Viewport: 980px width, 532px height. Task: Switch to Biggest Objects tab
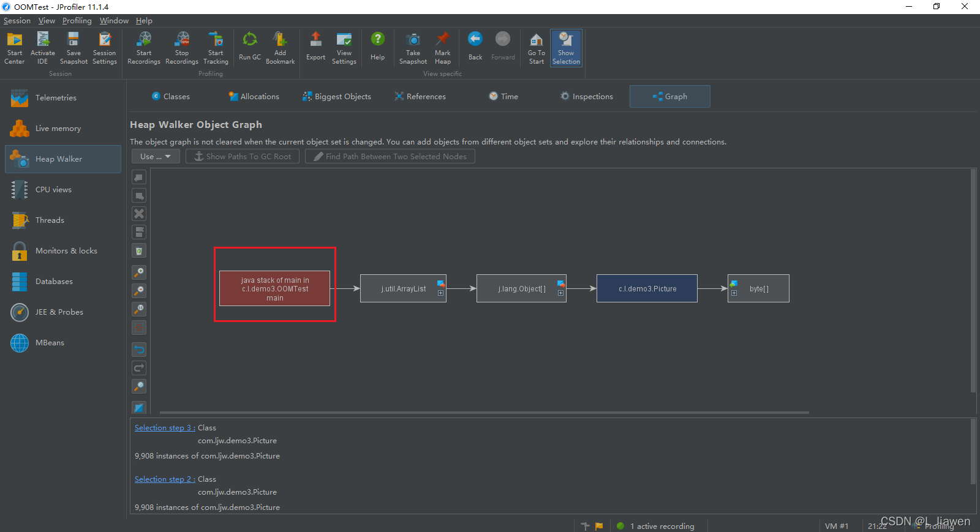pos(337,97)
